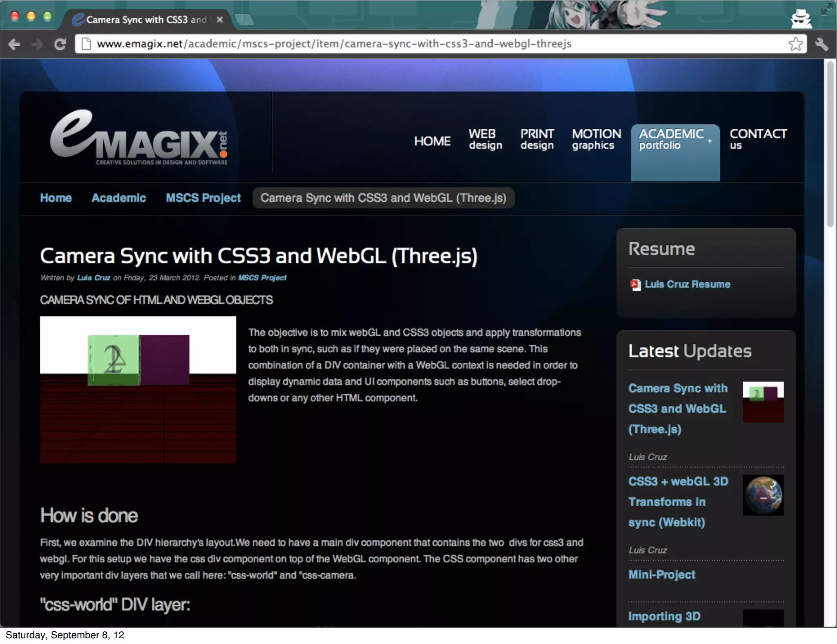Open the MOTION graphics menu item

596,139
